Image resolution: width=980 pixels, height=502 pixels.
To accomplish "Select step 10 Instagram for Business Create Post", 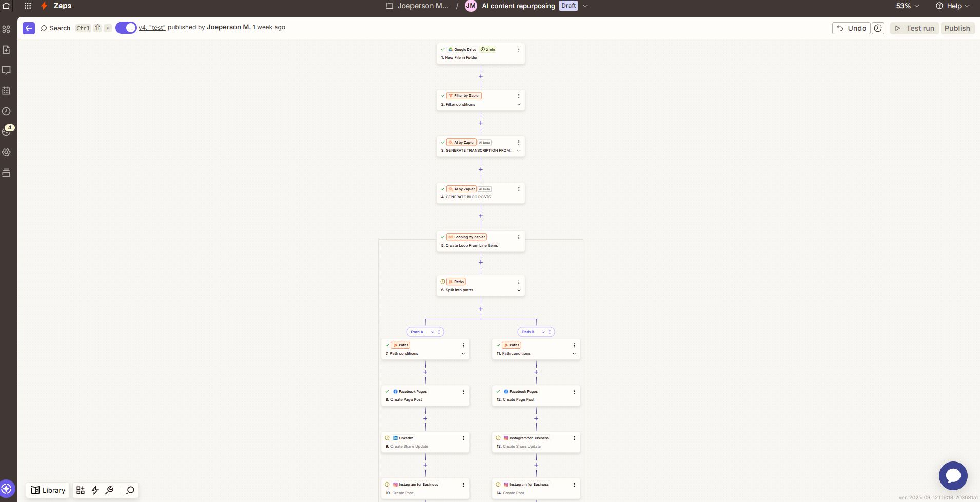I will [425, 489].
